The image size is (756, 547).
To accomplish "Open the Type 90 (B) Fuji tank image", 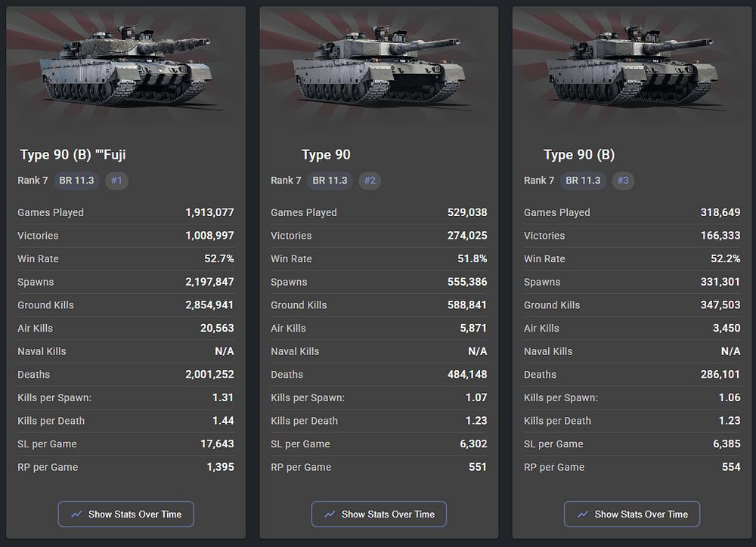I will pyautogui.click(x=125, y=64).
